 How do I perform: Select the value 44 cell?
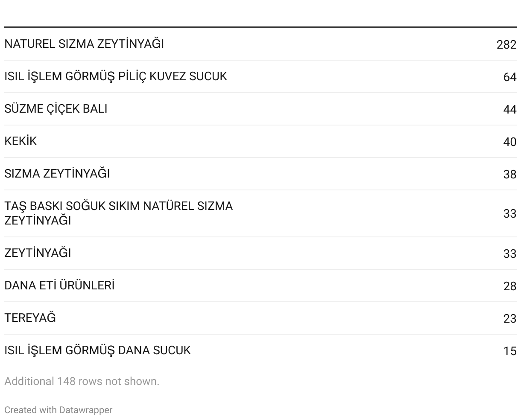pyautogui.click(x=509, y=110)
